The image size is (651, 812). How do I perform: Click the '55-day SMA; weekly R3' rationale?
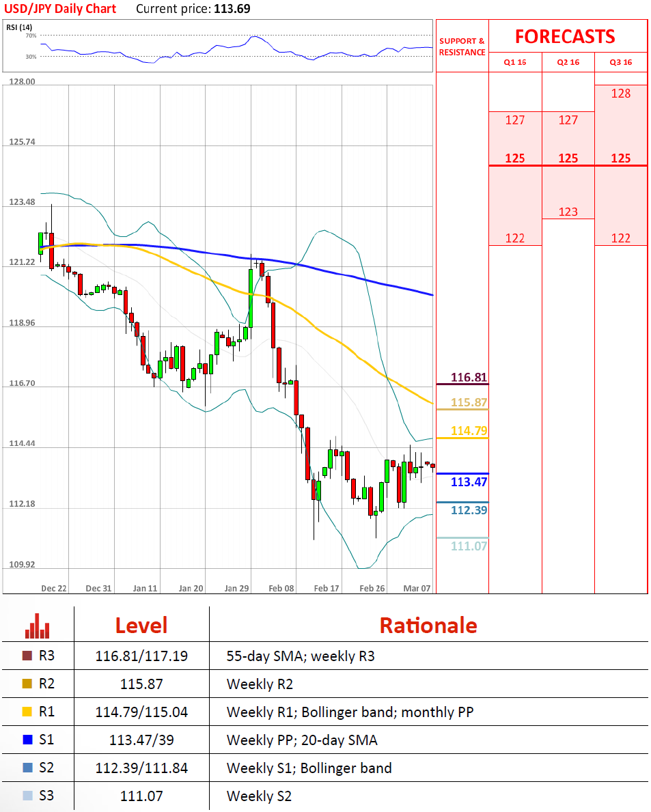click(x=301, y=656)
